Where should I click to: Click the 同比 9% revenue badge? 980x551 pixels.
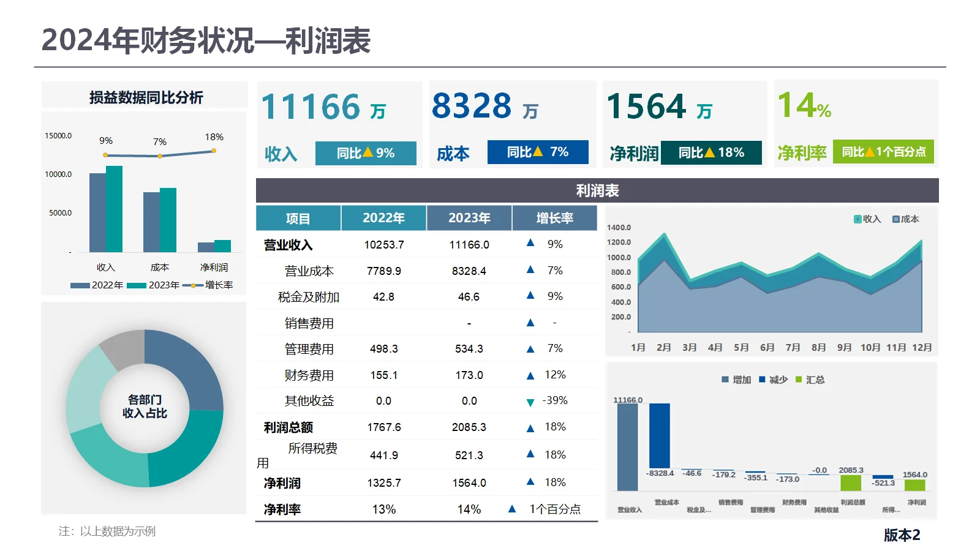pos(366,153)
